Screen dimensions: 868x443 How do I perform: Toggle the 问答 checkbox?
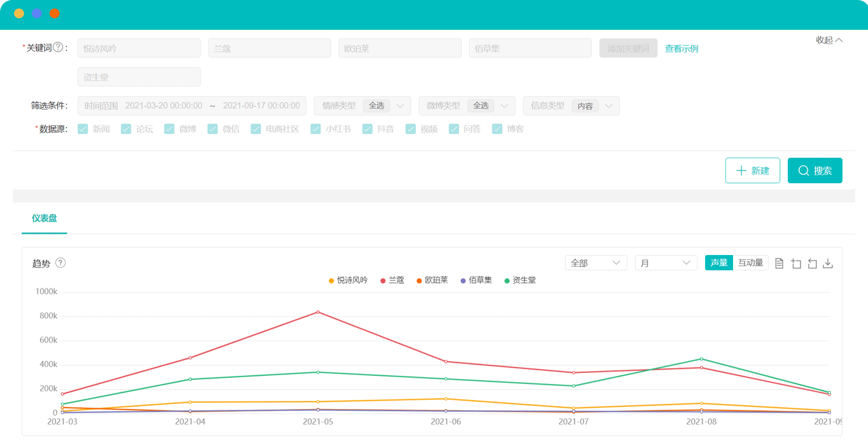[453, 129]
